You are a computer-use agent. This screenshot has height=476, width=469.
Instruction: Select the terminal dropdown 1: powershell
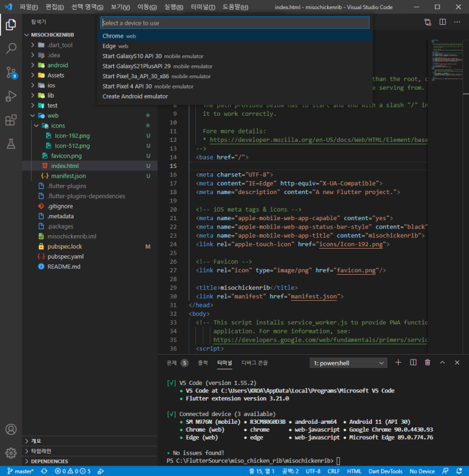coord(348,363)
